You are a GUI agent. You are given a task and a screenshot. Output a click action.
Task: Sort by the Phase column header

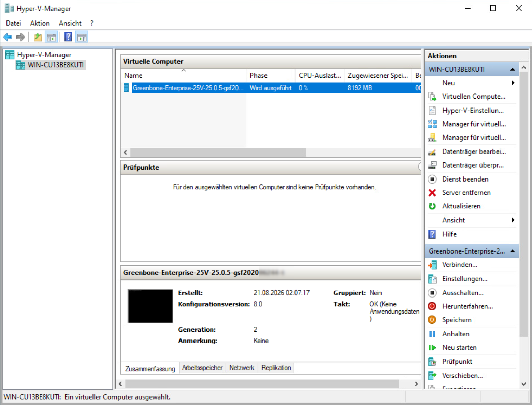tap(271, 75)
